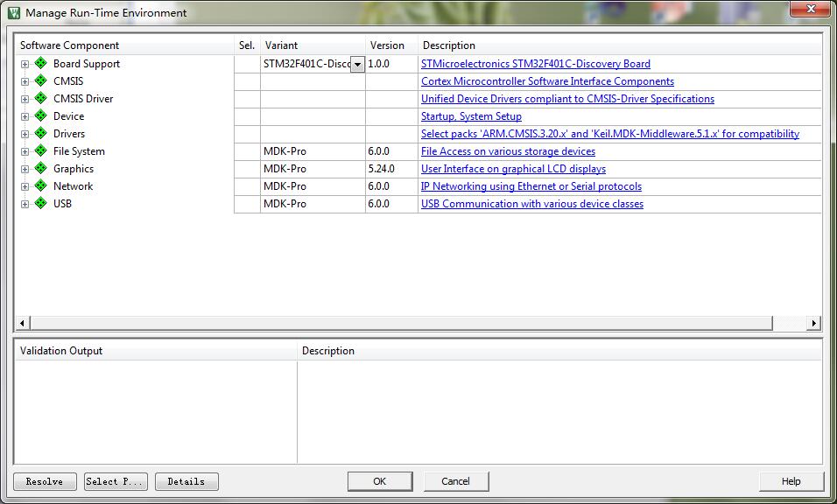Open the Board Support variant dropdown arrow
Screen dimensions: 837x504
[x=357, y=64]
